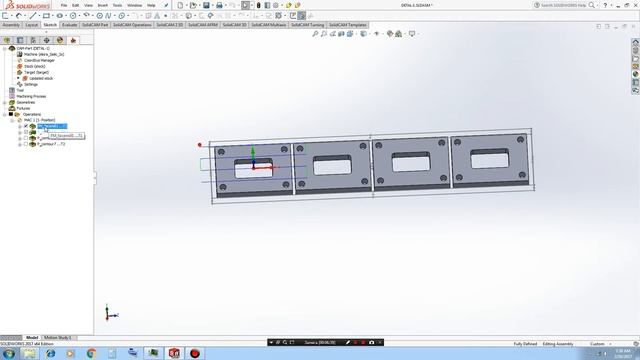640x360 pixels.
Task: Open dropdown arrow next to Save icon
Action: (x=212, y=5)
